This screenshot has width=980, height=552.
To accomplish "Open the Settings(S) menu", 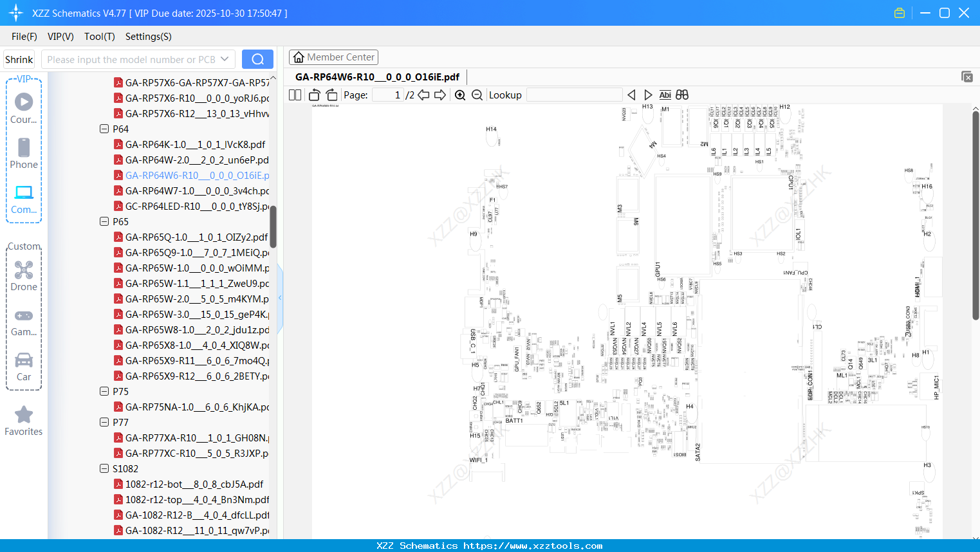I will point(149,37).
